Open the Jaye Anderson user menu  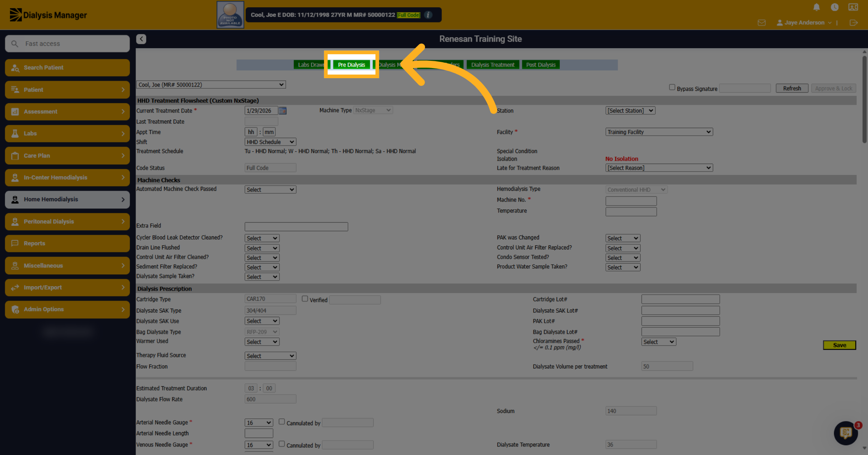pos(804,23)
